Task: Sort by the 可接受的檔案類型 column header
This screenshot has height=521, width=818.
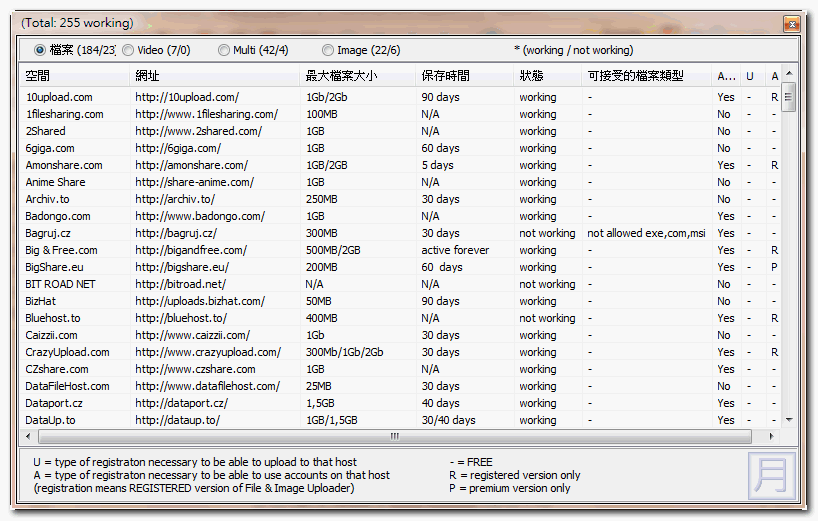Action: point(646,76)
